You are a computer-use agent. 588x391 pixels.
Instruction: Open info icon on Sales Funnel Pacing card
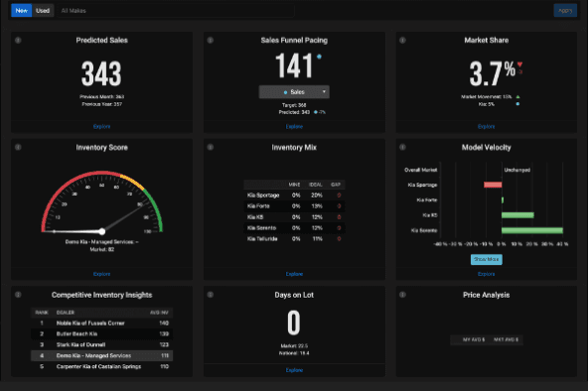(211, 40)
